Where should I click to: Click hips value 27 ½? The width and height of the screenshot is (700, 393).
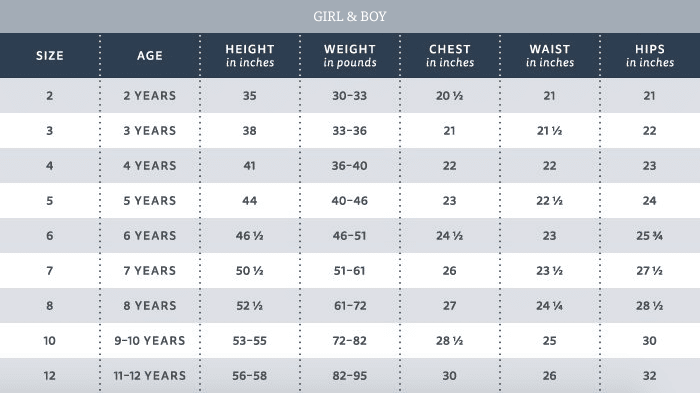pos(650,271)
